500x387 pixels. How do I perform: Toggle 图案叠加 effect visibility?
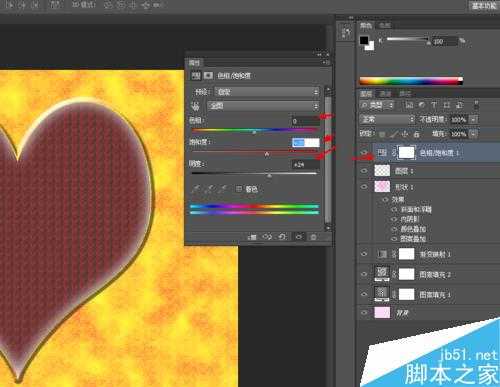394,239
